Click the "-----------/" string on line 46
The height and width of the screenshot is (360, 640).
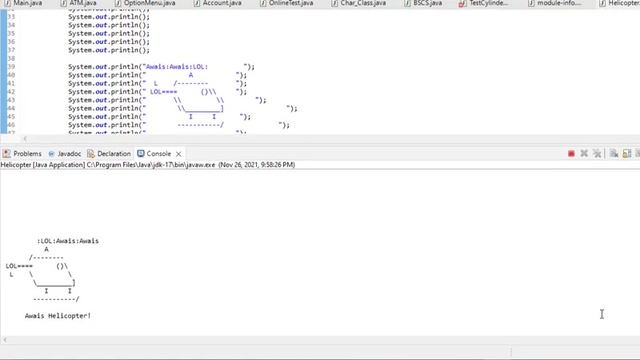coord(200,125)
